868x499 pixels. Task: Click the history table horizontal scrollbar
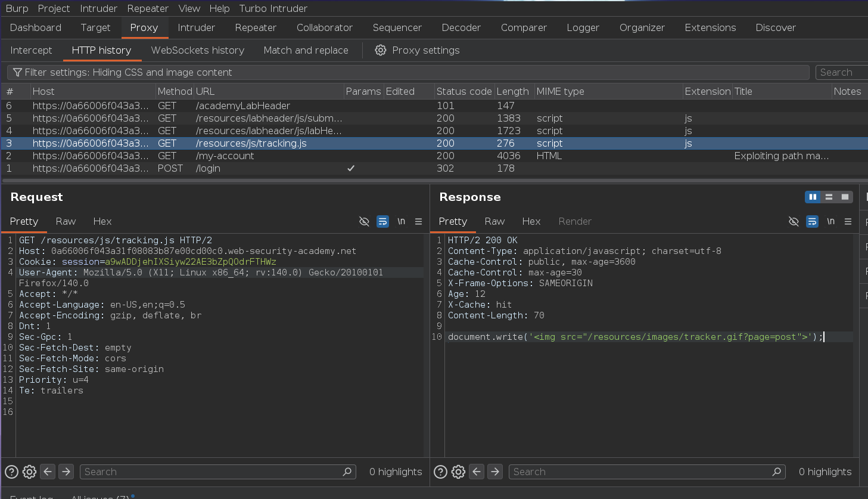coord(434,179)
